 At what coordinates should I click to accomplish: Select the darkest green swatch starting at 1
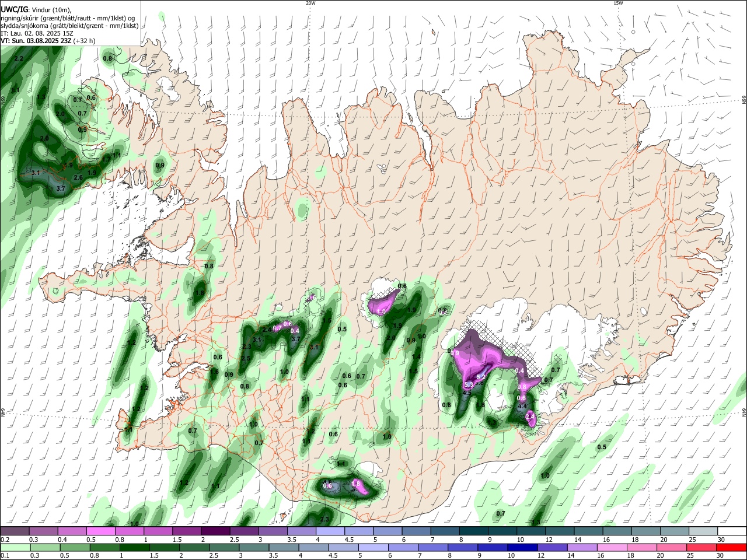[134, 547]
